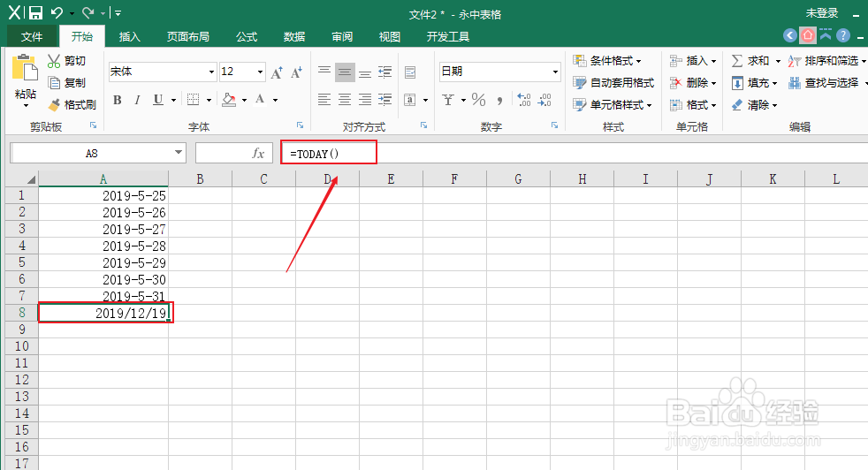This screenshot has width=868, height=470.
Task: Toggle Bold formatting
Action: pos(118,100)
